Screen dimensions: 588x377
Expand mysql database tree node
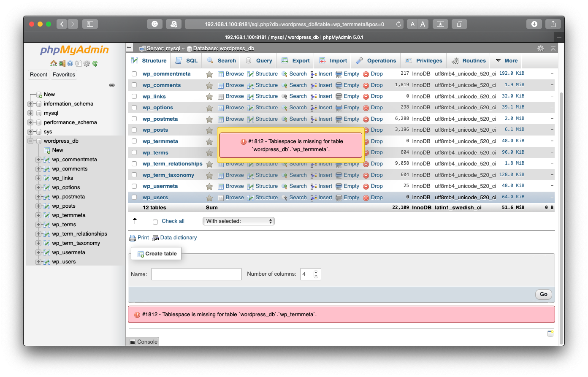tap(30, 113)
